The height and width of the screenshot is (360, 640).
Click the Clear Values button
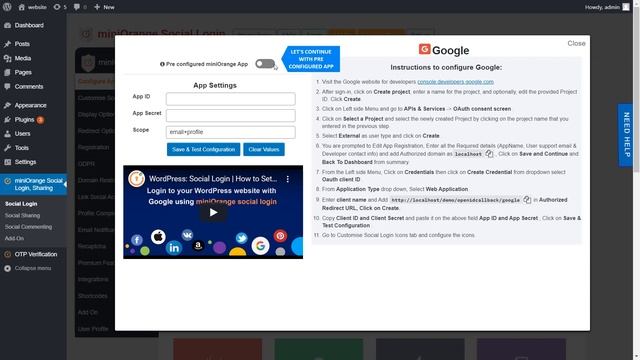(264, 149)
